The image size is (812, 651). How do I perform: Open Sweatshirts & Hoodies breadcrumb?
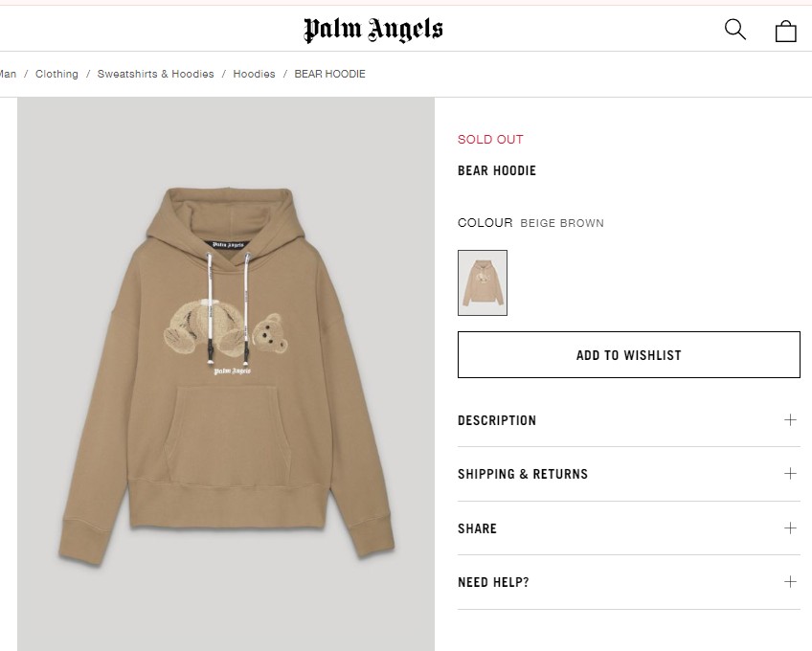(155, 74)
